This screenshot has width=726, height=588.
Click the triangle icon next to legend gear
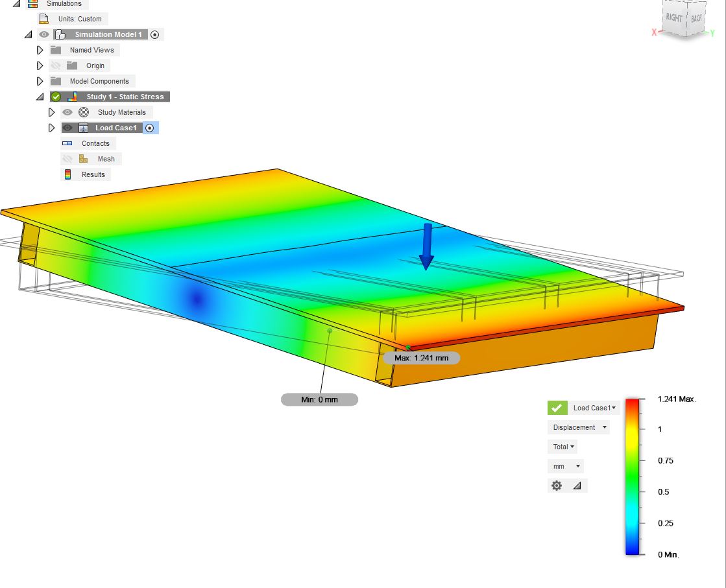pos(577,486)
